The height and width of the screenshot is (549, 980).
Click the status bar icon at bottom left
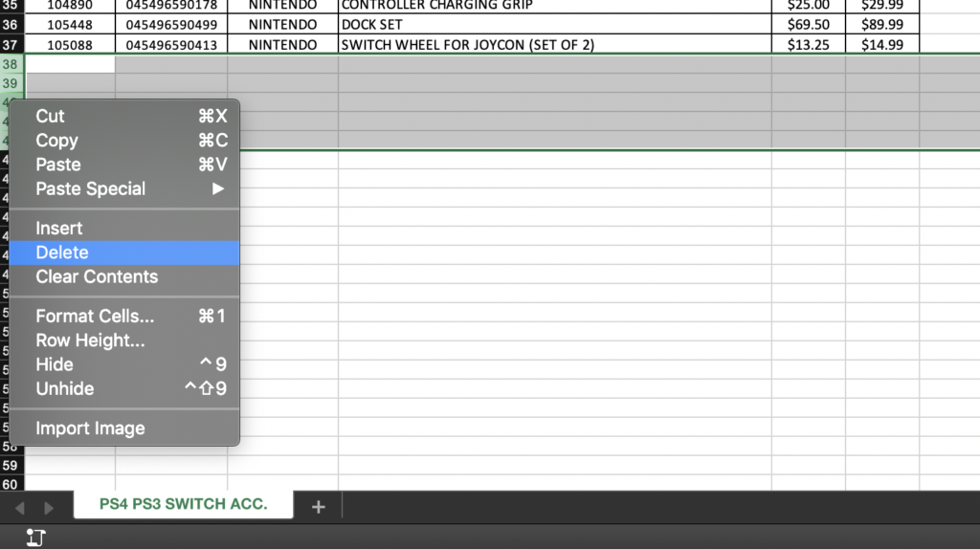pyautogui.click(x=35, y=538)
